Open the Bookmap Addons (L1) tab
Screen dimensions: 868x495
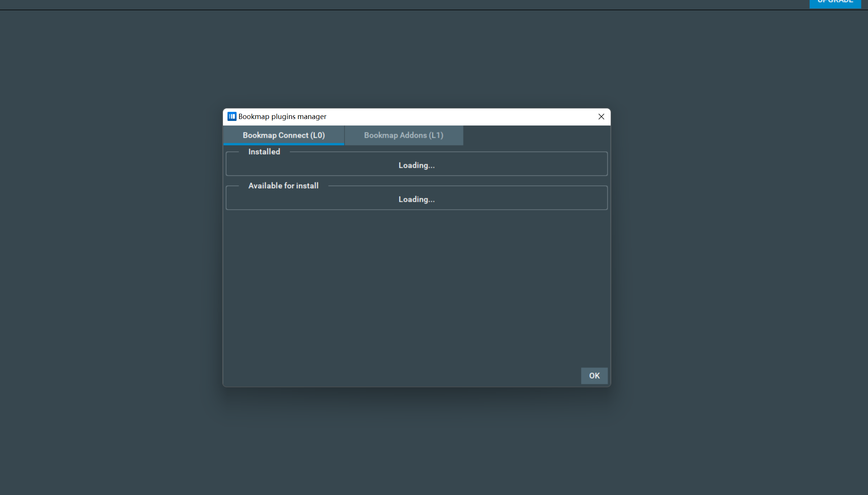pyautogui.click(x=404, y=135)
